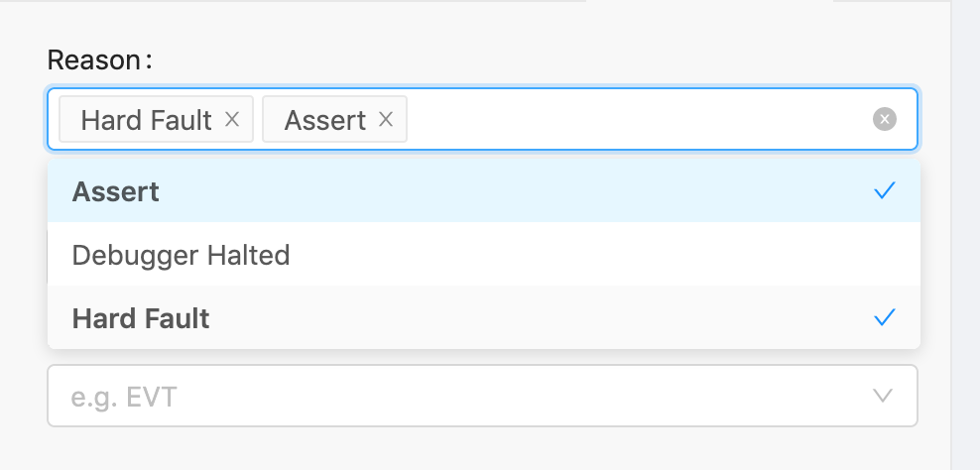The height and width of the screenshot is (470, 980).
Task: Open the e.g. EVT dropdown
Action: point(482,397)
